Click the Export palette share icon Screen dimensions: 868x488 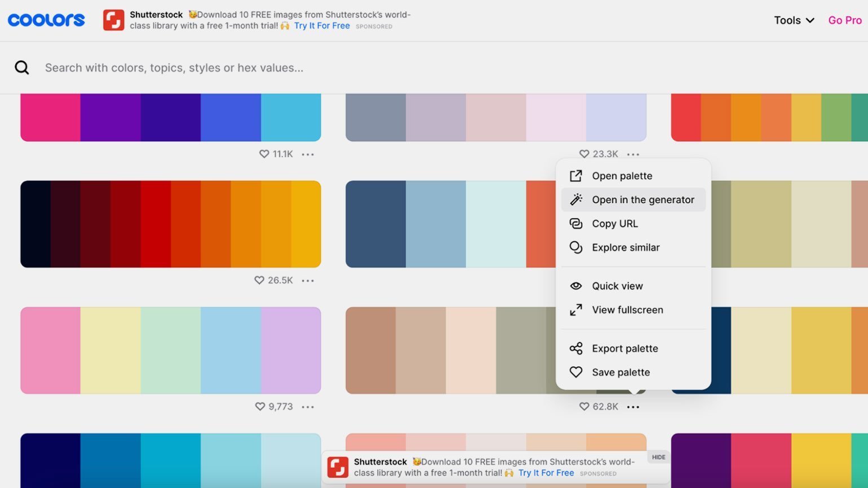tap(575, 348)
